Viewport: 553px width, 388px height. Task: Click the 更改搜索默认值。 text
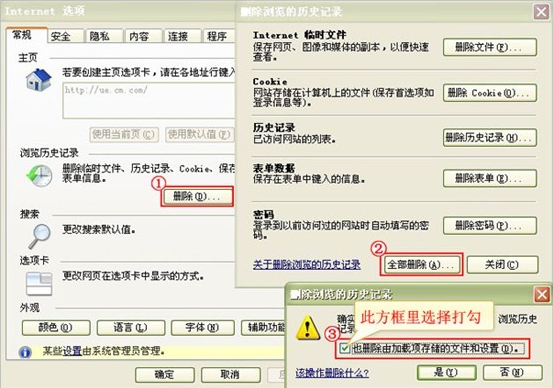click(x=99, y=230)
